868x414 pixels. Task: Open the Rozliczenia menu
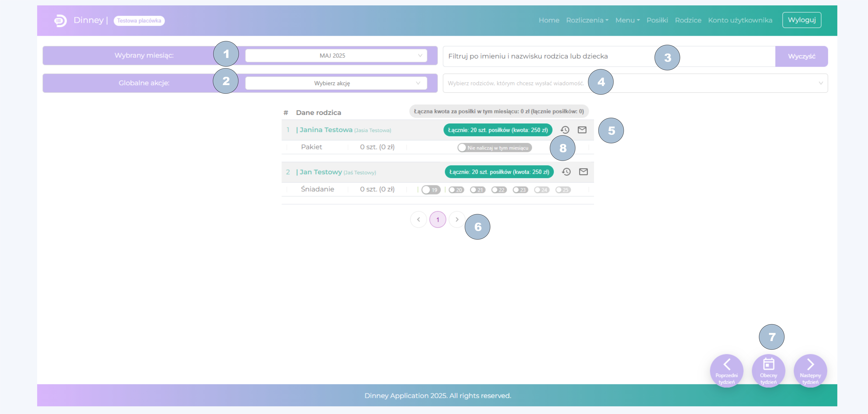pyautogui.click(x=587, y=20)
